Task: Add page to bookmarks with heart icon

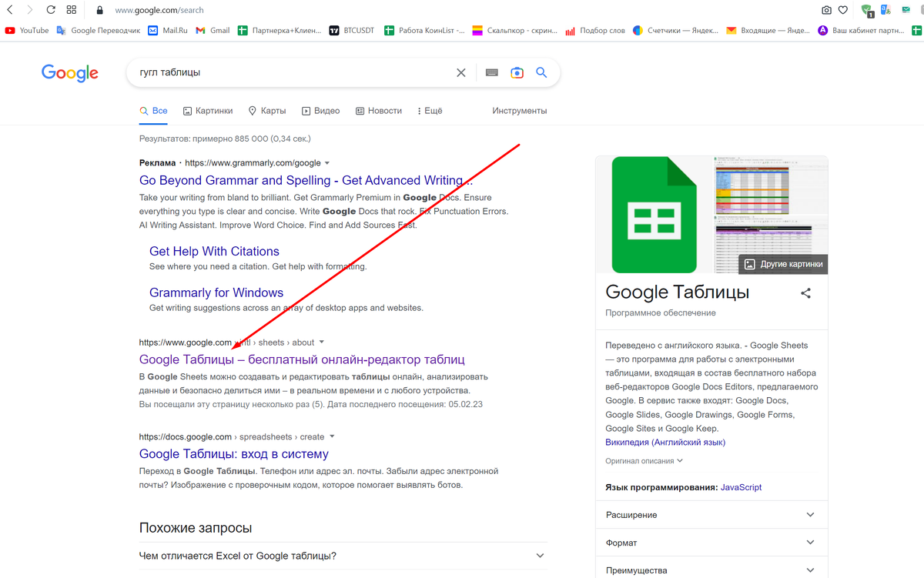Action: (x=843, y=10)
